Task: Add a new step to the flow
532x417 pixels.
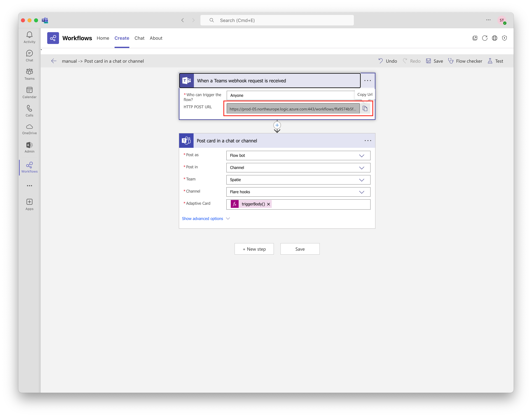Action: click(x=254, y=249)
